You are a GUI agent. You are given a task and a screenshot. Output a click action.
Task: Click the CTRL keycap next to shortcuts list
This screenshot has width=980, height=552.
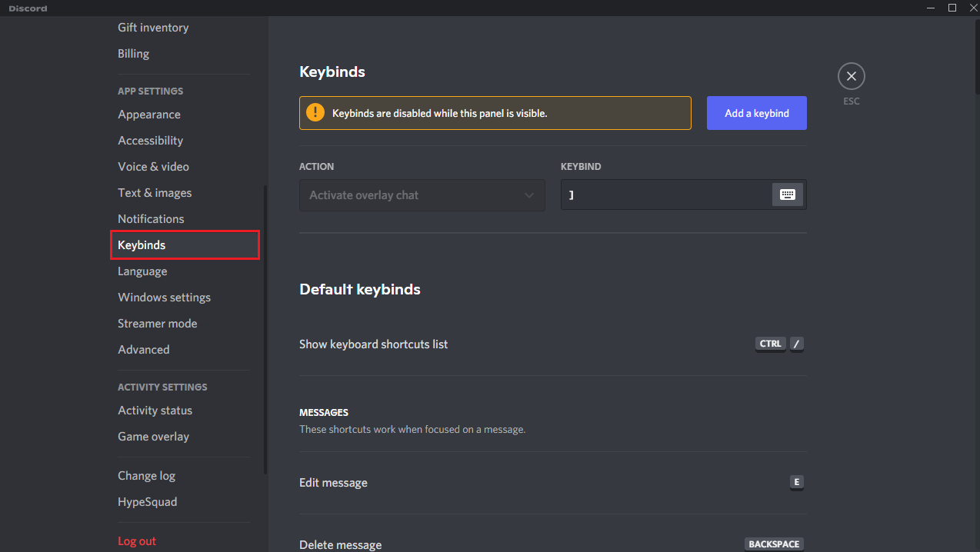pyautogui.click(x=769, y=344)
